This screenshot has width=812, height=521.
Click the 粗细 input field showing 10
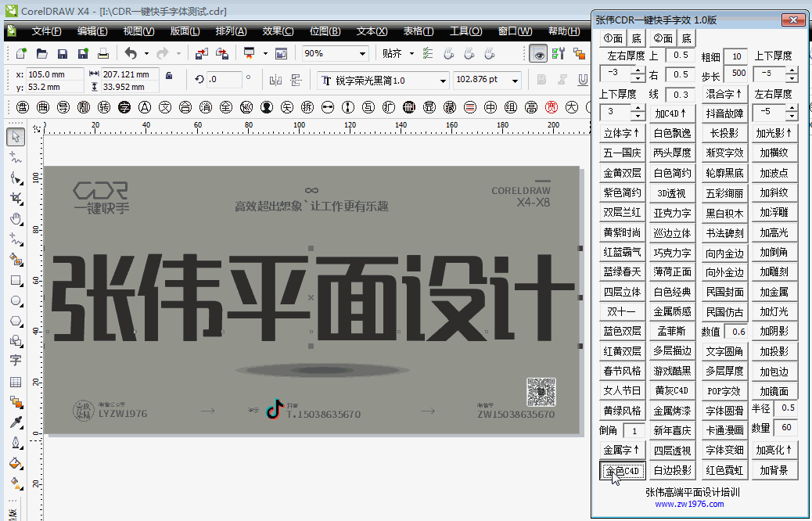[x=736, y=56]
